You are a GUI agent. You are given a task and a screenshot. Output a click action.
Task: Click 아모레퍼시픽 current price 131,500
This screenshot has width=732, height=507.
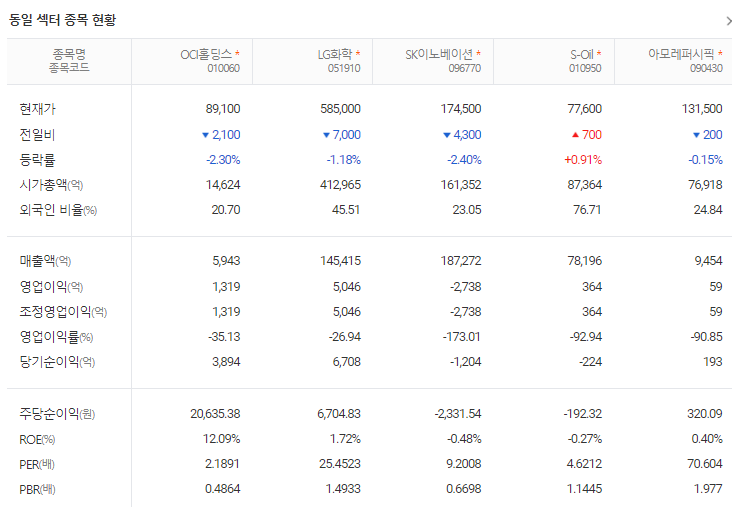[x=702, y=109]
